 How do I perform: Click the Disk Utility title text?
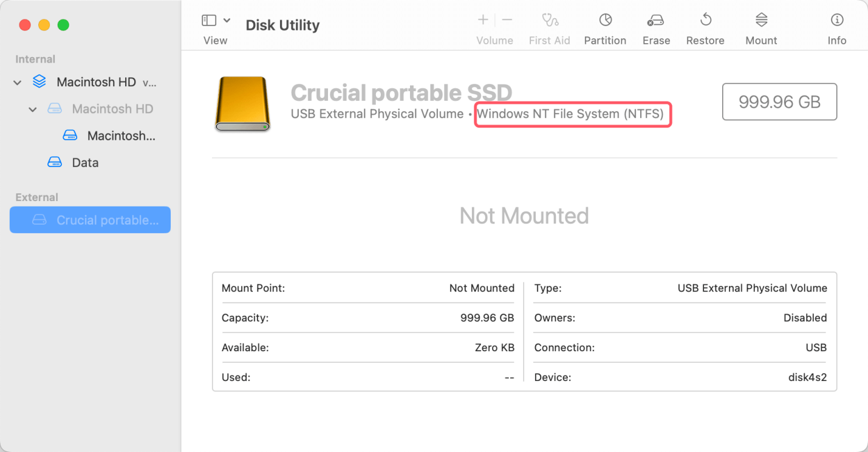pos(282,25)
